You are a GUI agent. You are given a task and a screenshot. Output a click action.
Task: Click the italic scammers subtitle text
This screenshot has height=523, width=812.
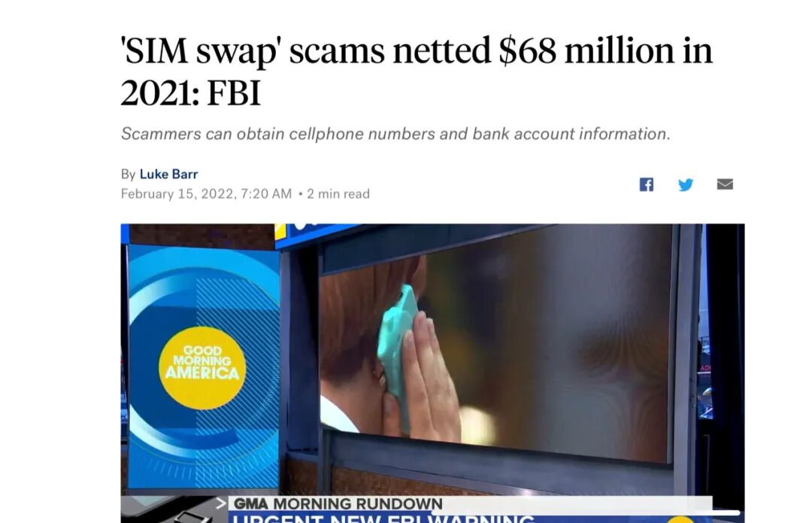click(395, 134)
